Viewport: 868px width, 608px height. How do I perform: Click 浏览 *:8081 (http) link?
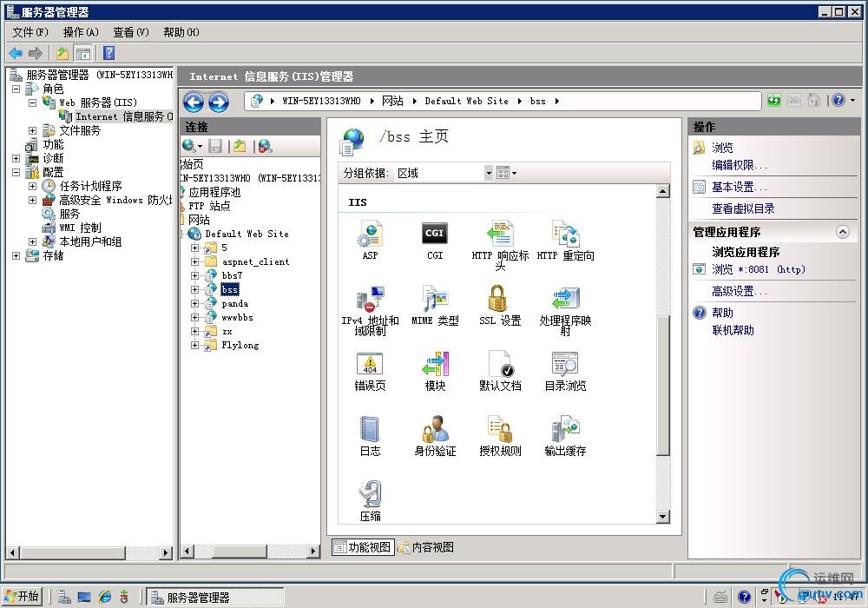pyautogui.click(x=759, y=269)
